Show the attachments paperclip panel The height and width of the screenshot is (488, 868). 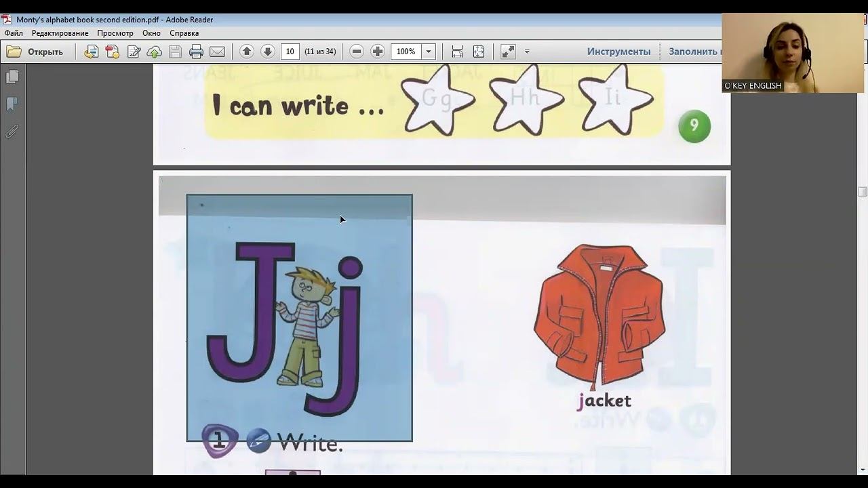click(x=12, y=131)
